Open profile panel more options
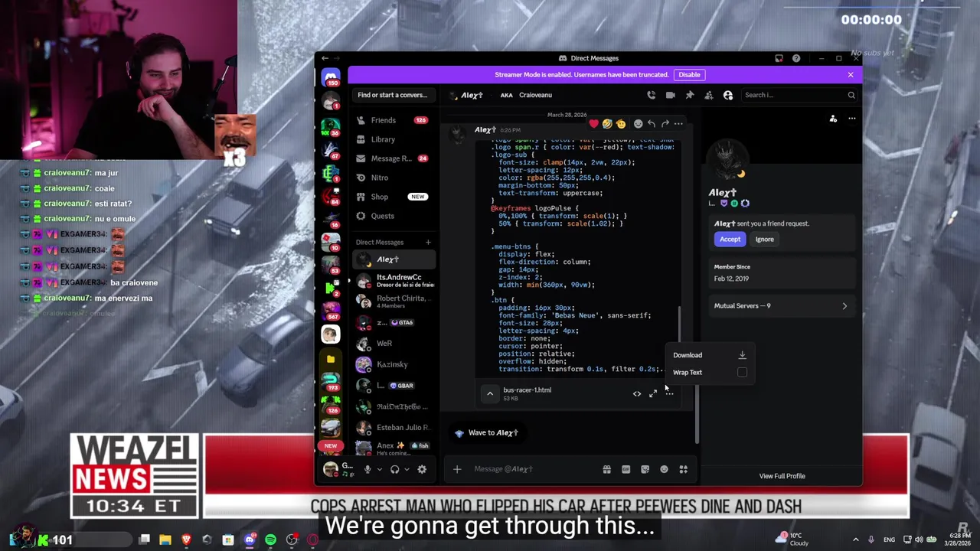The width and height of the screenshot is (980, 551). pos(852,119)
